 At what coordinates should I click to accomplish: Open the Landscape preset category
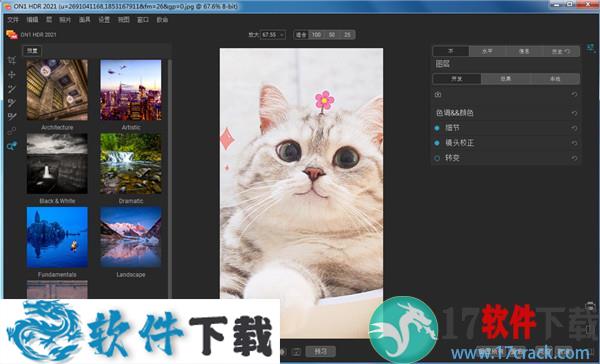coord(131,237)
